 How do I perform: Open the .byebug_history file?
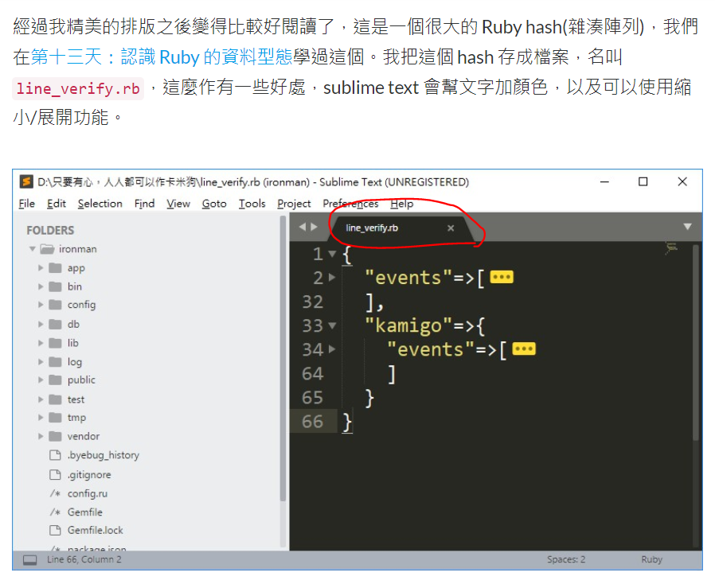click(103, 455)
